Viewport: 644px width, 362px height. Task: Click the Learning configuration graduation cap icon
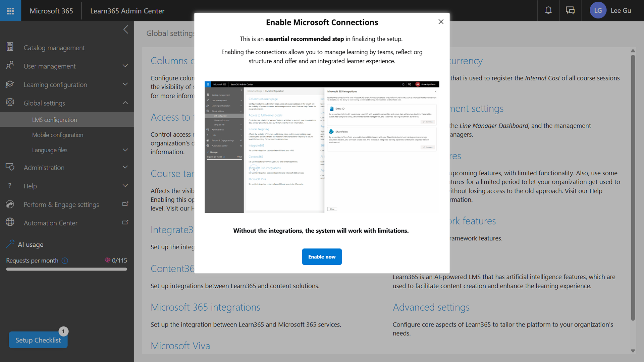[x=10, y=84]
